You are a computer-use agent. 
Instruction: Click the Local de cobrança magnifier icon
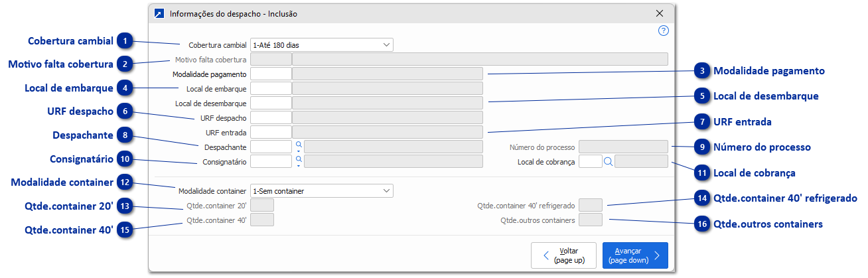coord(608,161)
